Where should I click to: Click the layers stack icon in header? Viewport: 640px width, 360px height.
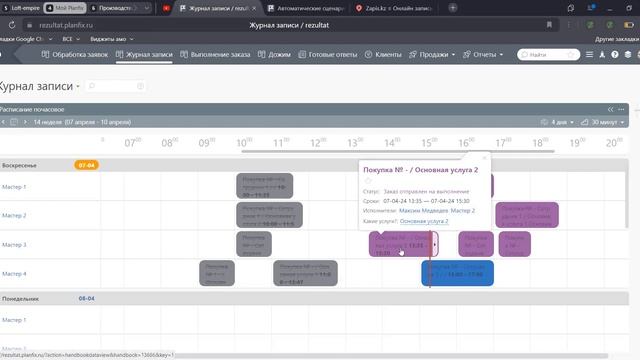pyautogui.click(x=628, y=54)
